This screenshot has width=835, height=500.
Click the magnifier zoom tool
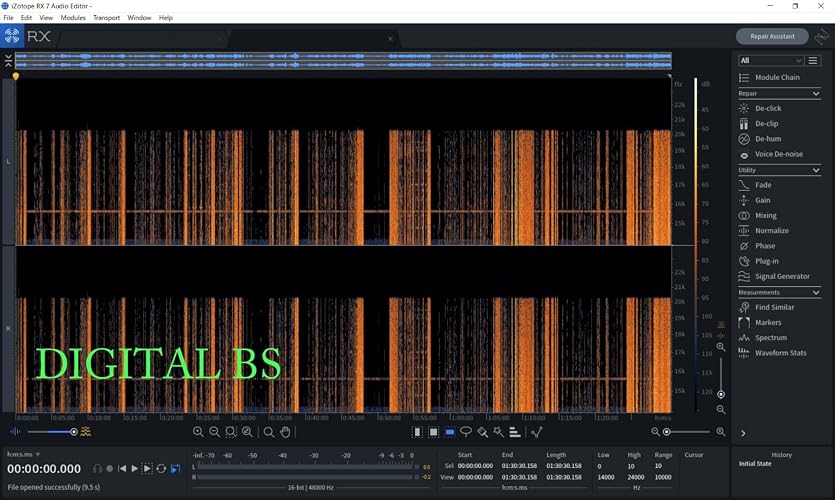pos(269,432)
